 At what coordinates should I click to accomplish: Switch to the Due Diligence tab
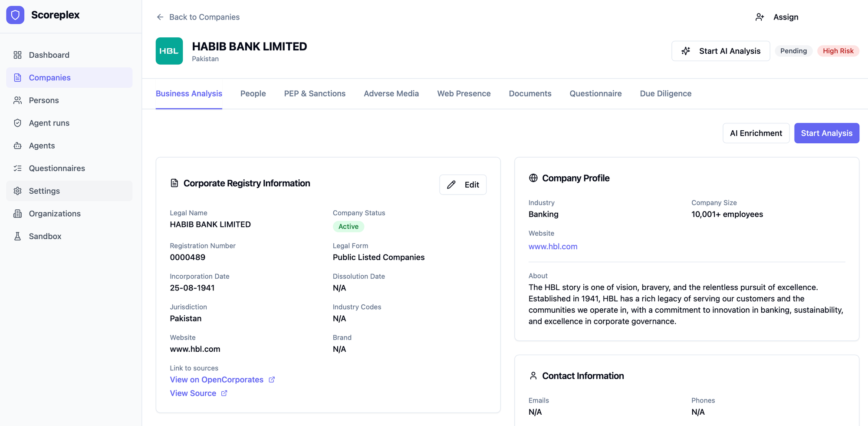665,94
